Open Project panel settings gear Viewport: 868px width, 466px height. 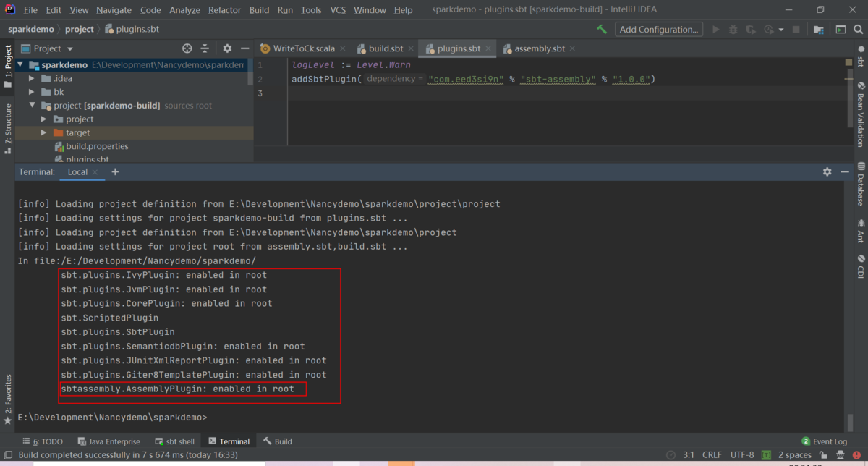[227, 48]
